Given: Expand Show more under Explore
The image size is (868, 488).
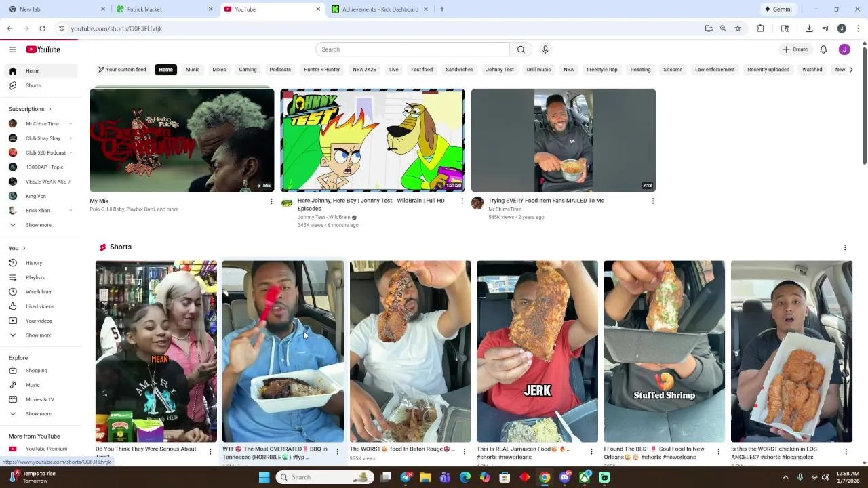Looking at the screenshot, I should 40,413.
